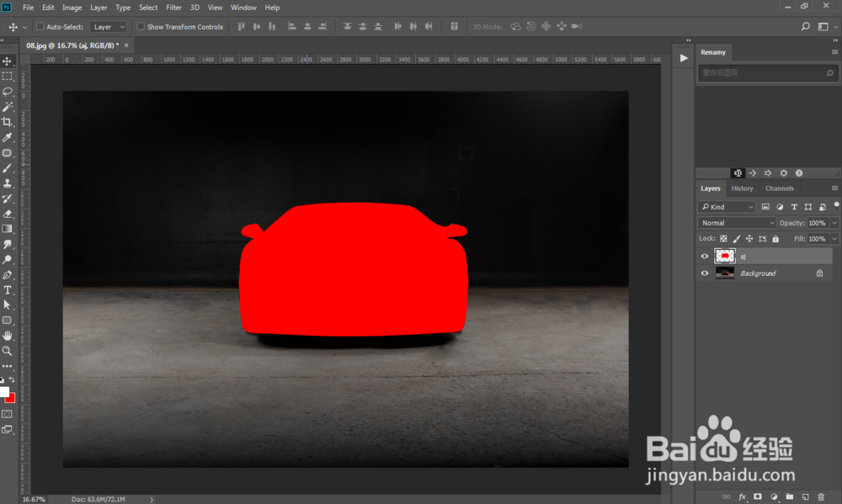842x504 pixels.
Task: Open the Auto-Select Layer dropdown
Action: (x=108, y=27)
